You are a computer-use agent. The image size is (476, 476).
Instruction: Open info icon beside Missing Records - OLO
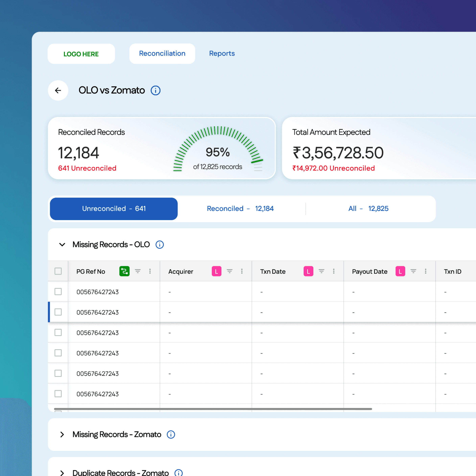click(x=160, y=245)
